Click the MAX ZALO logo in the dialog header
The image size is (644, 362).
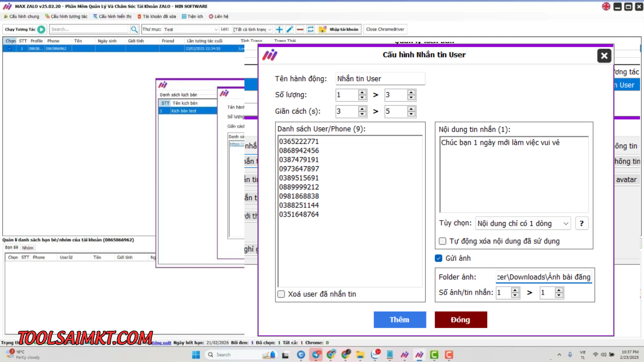tap(270, 55)
